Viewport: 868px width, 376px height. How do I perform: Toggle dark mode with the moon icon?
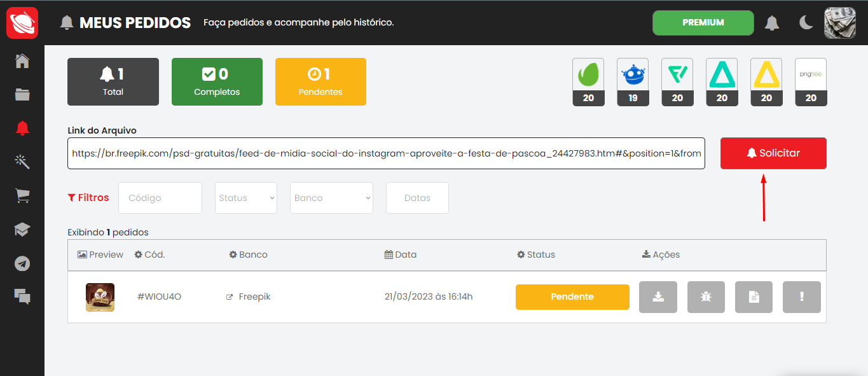pos(806,23)
